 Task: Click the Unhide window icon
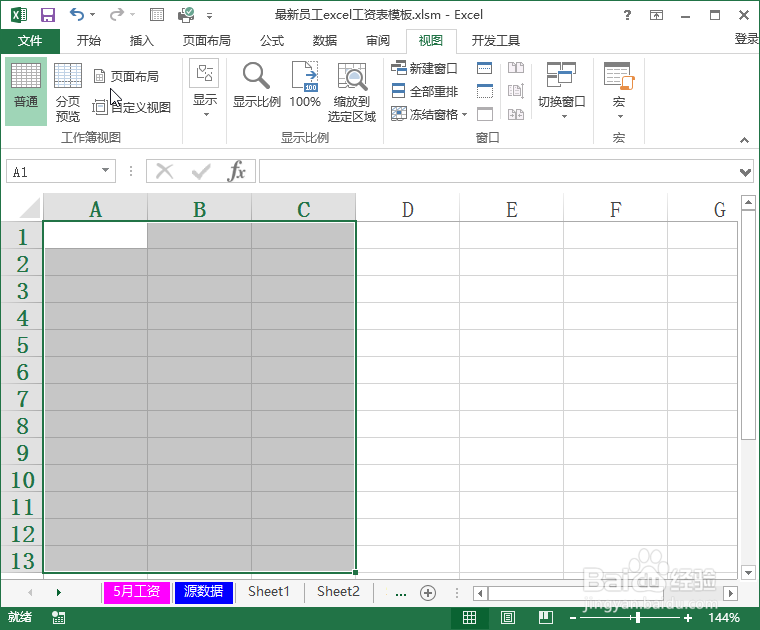click(485, 114)
